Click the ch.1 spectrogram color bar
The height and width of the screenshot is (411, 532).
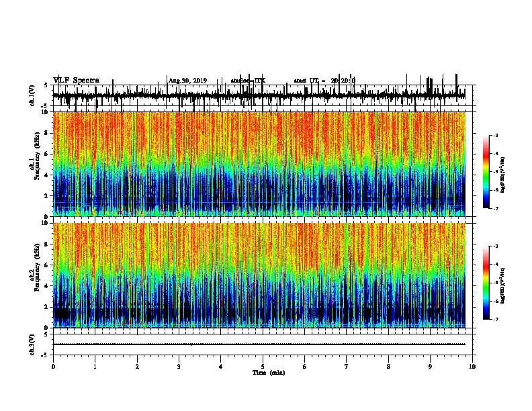(x=486, y=172)
